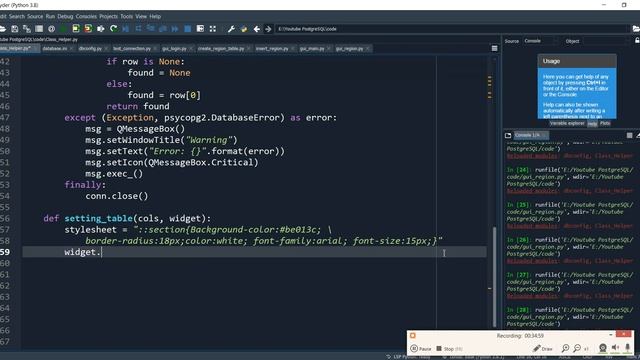640x360 pixels.
Task: Click 'conn.close()' on line 54
Action: [x=117, y=196]
